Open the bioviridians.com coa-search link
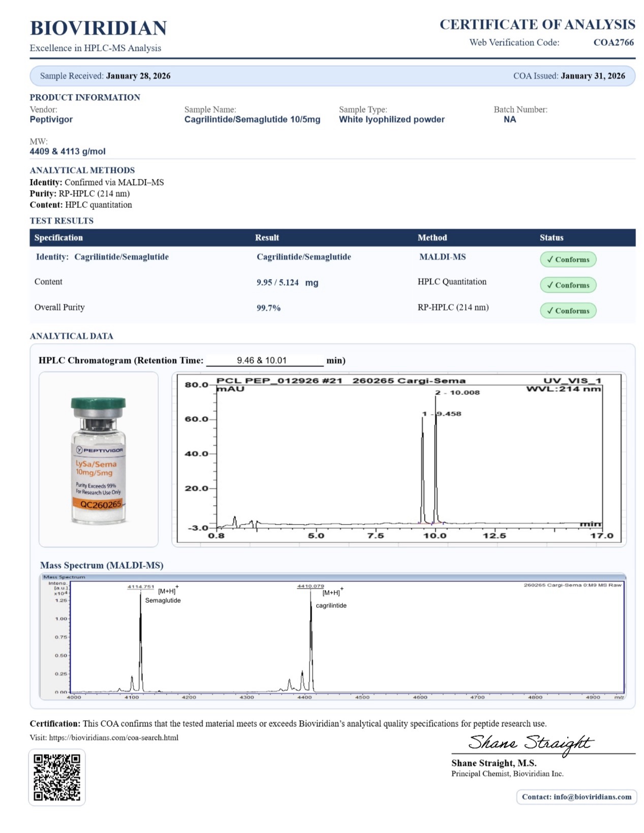644x833 pixels. (113, 737)
